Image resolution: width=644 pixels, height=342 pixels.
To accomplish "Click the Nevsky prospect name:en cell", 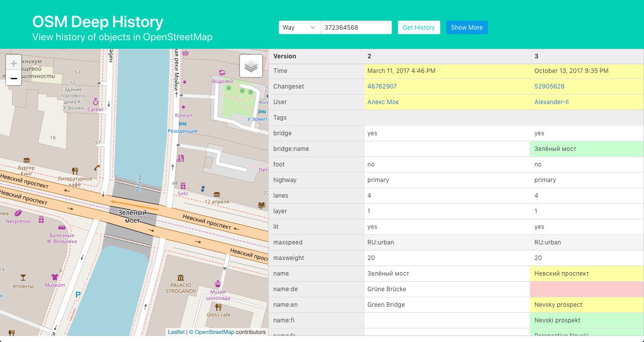I will [587, 305].
